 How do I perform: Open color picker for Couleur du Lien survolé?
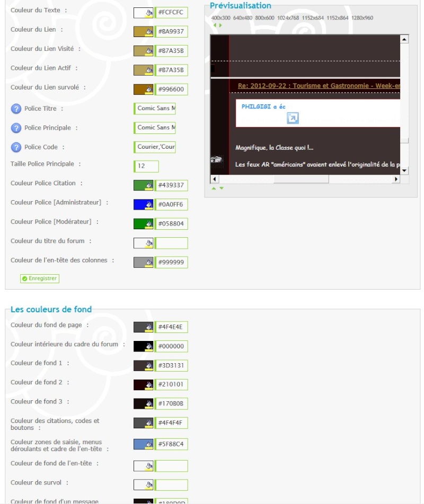(x=144, y=89)
